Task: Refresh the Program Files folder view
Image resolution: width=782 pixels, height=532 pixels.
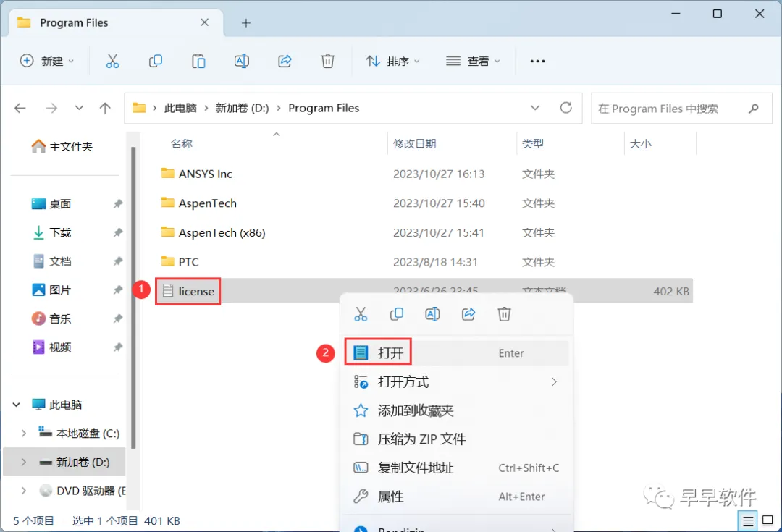Action: click(x=566, y=108)
